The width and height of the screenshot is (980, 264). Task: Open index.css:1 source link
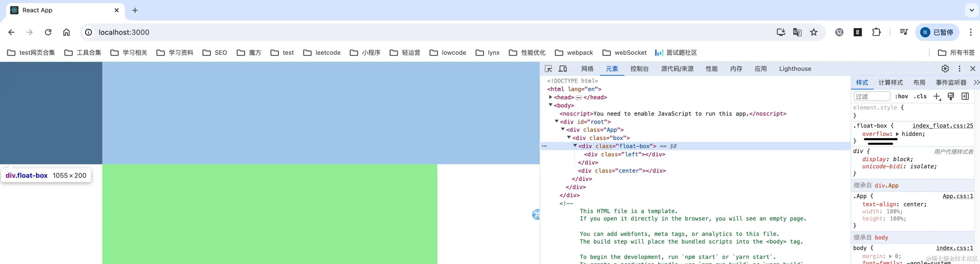[x=954, y=248]
